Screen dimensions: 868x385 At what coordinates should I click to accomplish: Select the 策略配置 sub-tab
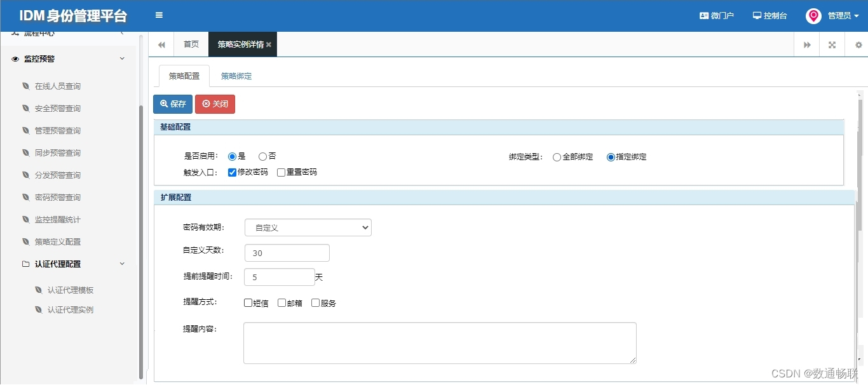[x=184, y=76]
